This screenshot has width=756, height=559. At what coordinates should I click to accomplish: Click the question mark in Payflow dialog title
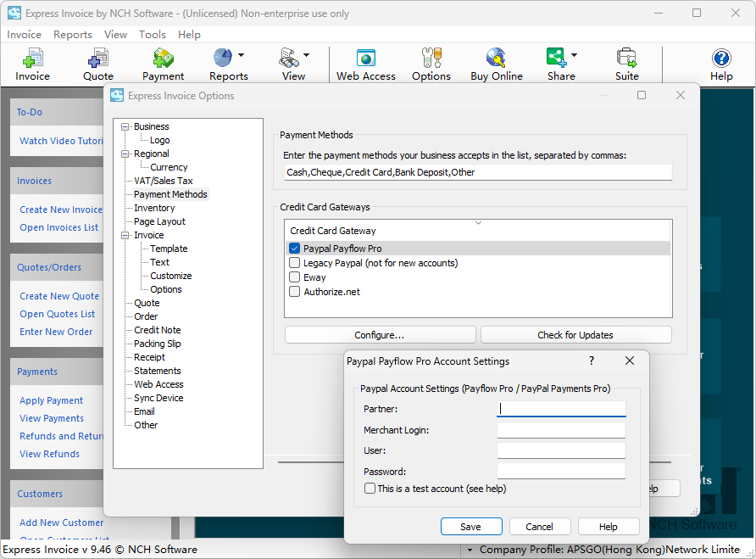click(x=592, y=361)
